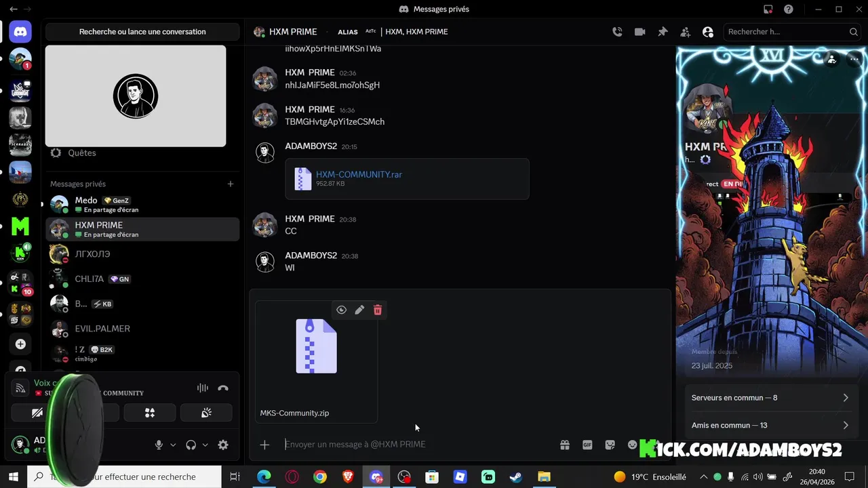Viewport: 868px width, 488px height.
Task: Go back with title bar left arrow
Action: (x=13, y=9)
